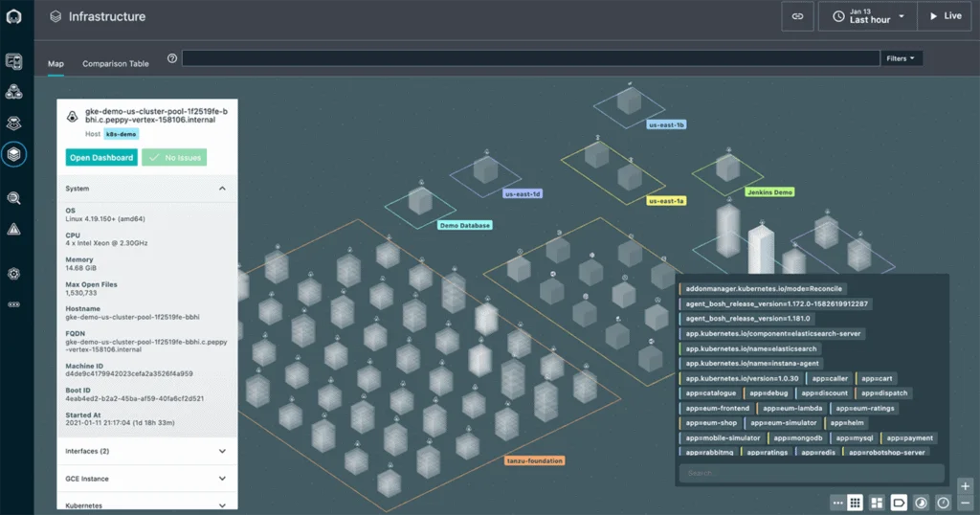Open the Applications sidebar icon
This screenshot has height=515, width=980.
coord(13,92)
